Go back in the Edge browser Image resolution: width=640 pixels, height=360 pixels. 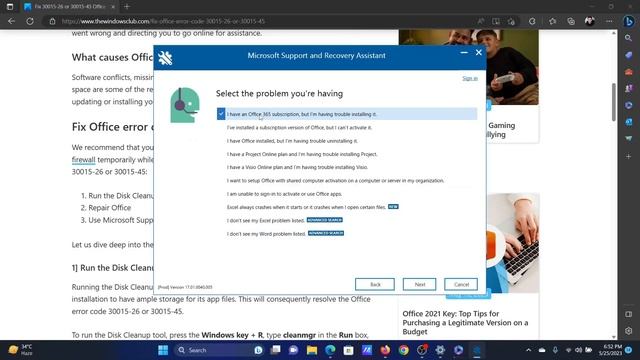click(11, 21)
